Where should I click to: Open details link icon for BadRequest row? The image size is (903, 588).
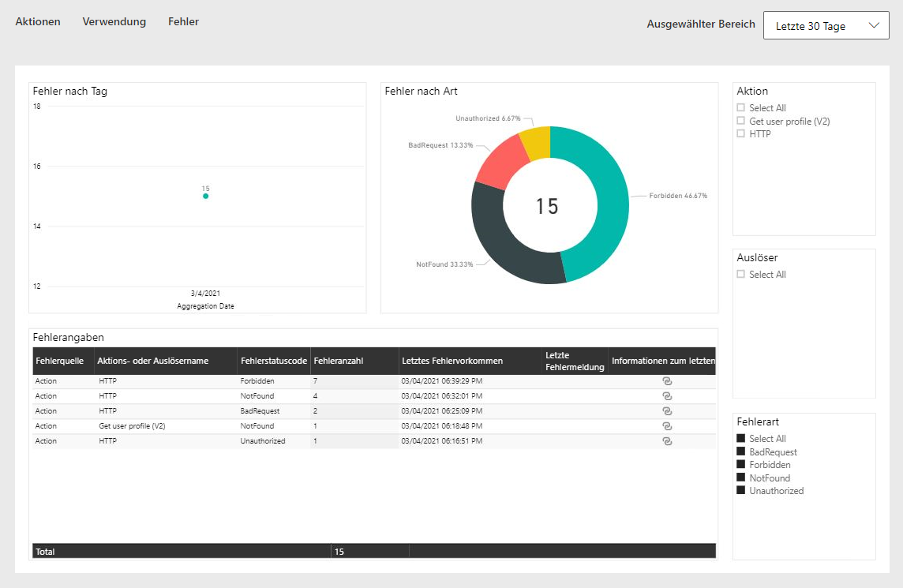pos(667,410)
